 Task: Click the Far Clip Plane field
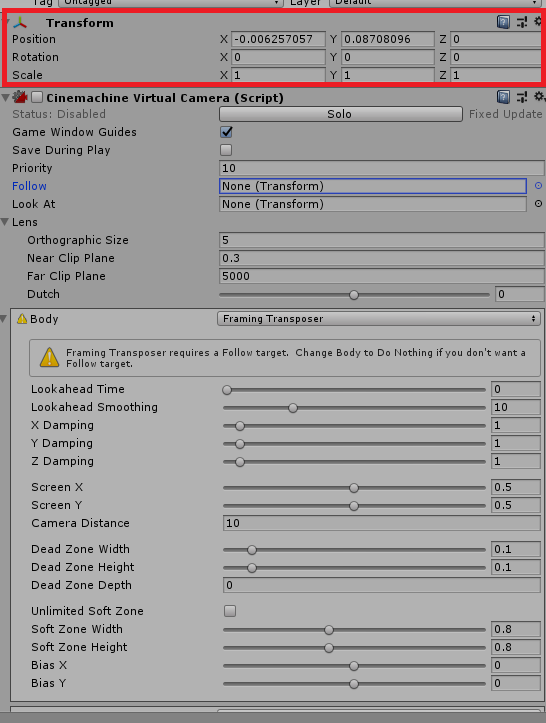click(382, 276)
